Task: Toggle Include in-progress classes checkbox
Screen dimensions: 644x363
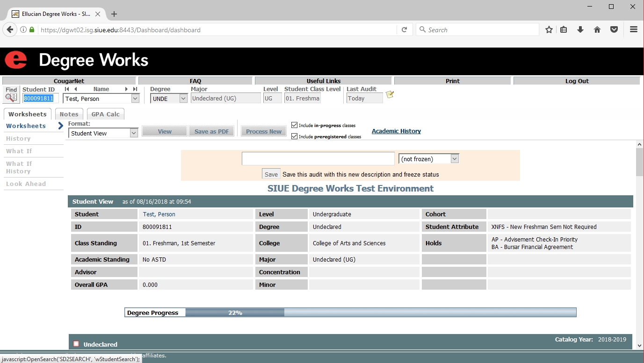Action: 294,125
